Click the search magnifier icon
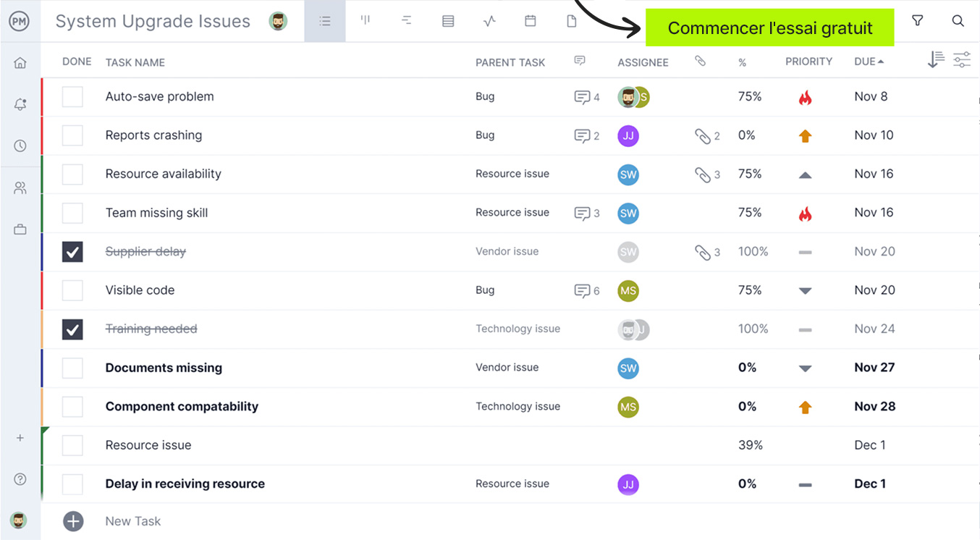The height and width of the screenshot is (540, 980). [958, 21]
